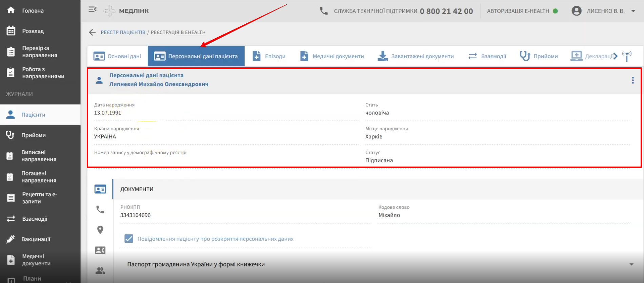644x283 pixels.
Task: Click the support number 0 800 21 42 00
Action: coord(446,11)
